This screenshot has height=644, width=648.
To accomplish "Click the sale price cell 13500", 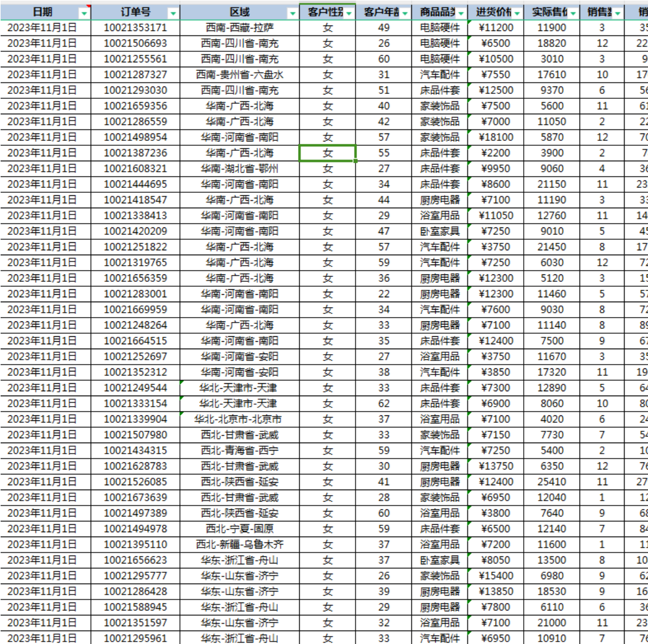I will 552,561.
